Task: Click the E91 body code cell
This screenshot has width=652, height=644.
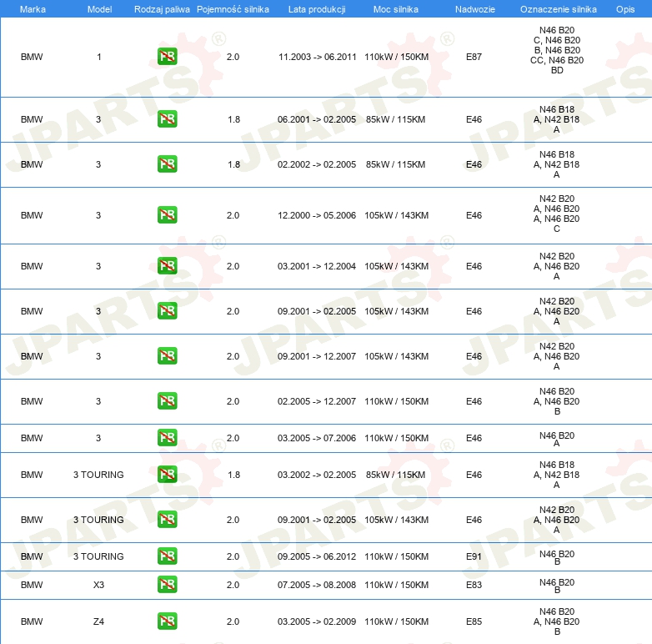Action: (x=474, y=556)
